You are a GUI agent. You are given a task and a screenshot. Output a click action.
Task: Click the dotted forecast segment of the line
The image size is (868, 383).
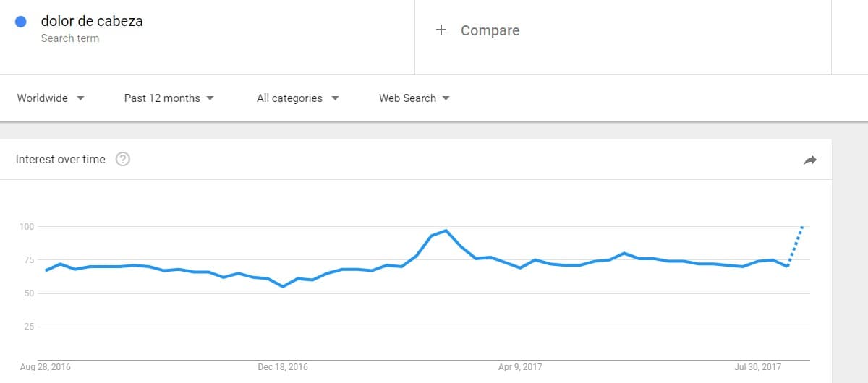point(795,246)
